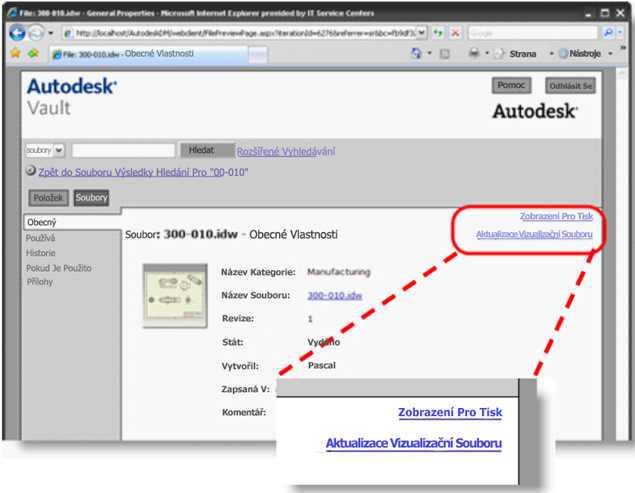
Task: Open the Rozšířené Vyhledávání link
Action: 286,152
